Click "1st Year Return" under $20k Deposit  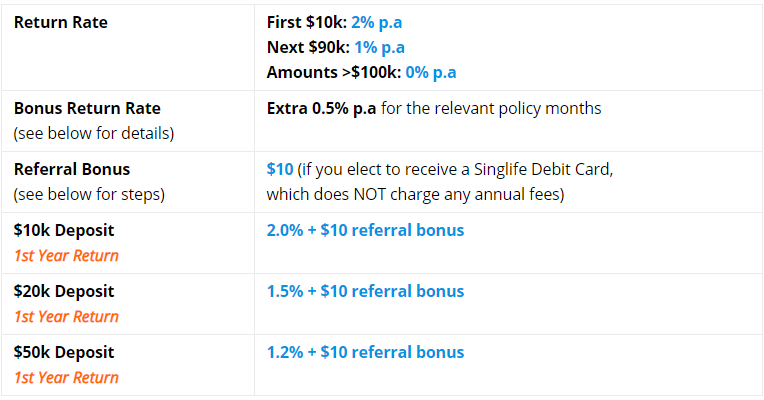[66, 316]
